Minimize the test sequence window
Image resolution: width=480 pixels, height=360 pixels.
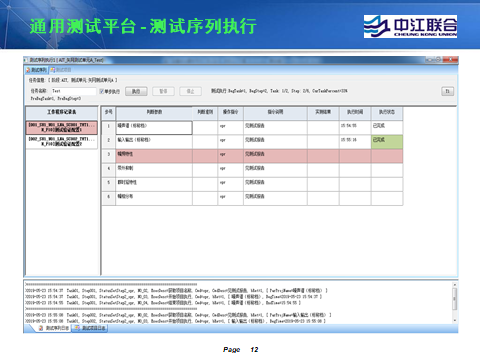430,60
